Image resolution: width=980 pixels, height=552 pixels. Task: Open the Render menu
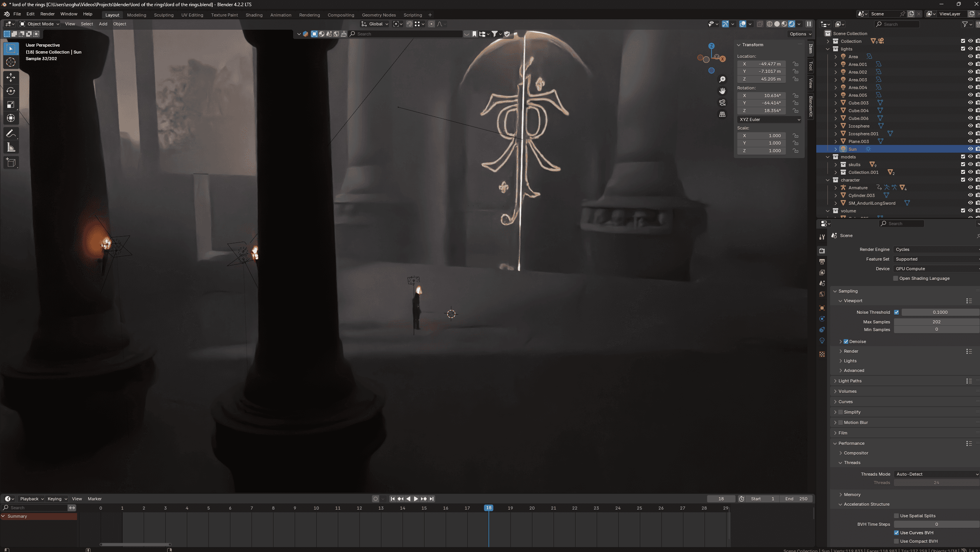click(x=47, y=14)
